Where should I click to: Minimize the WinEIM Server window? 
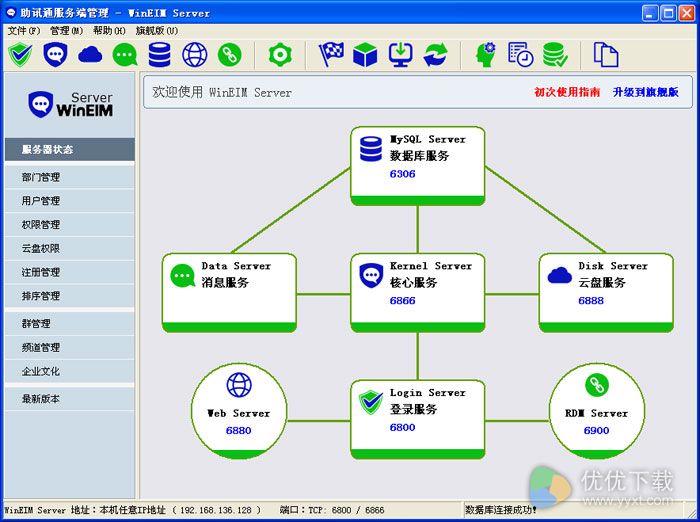650,13
